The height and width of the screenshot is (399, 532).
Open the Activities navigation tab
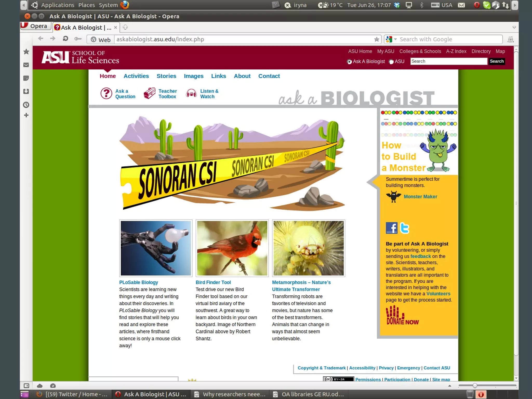(136, 76)
